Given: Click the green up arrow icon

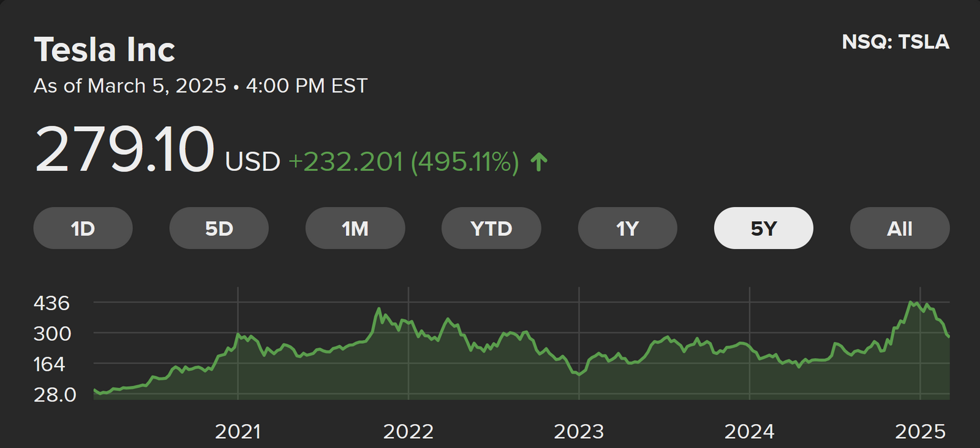Looking at the screenshot, I should point(539,162).
